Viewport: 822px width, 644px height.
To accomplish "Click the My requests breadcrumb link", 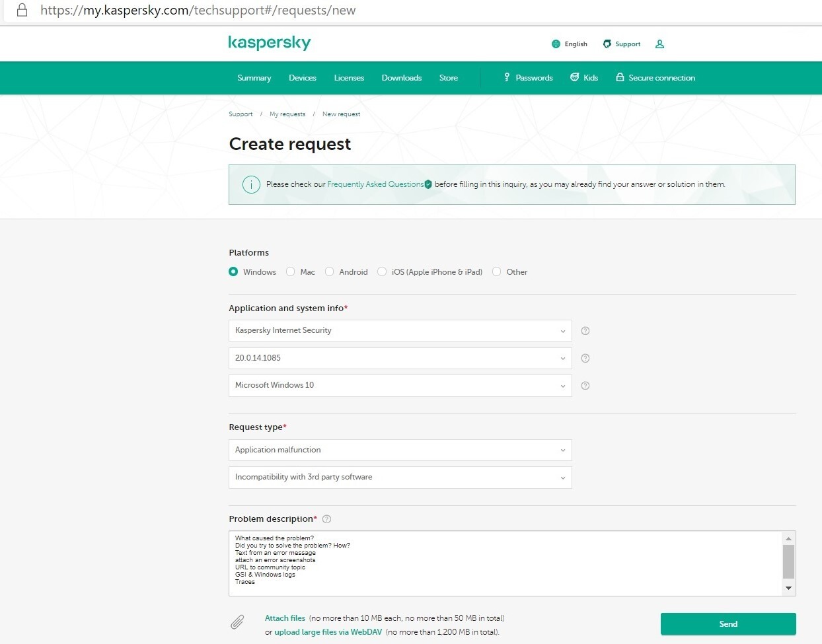I will [x=287, y=114].
